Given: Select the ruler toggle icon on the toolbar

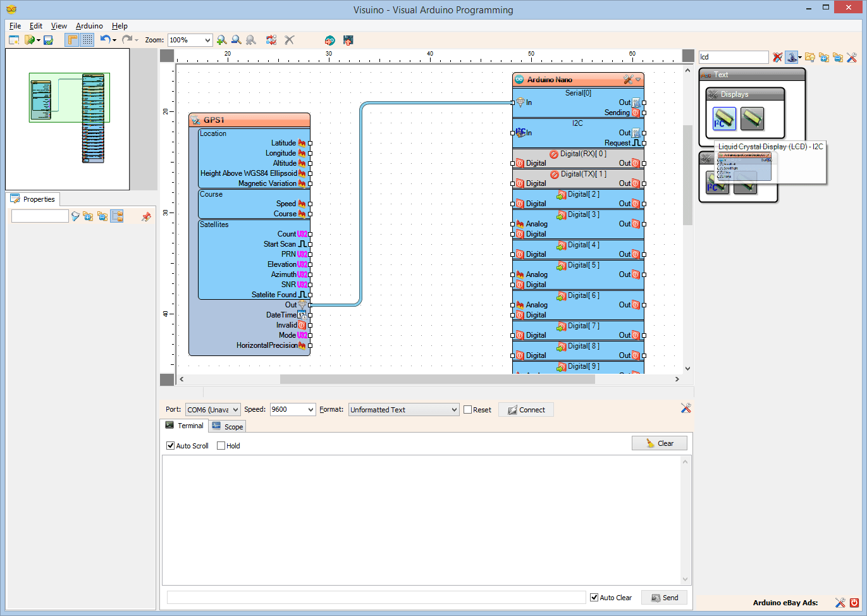Looking at the screenshot, I should [x=73, y=39].
